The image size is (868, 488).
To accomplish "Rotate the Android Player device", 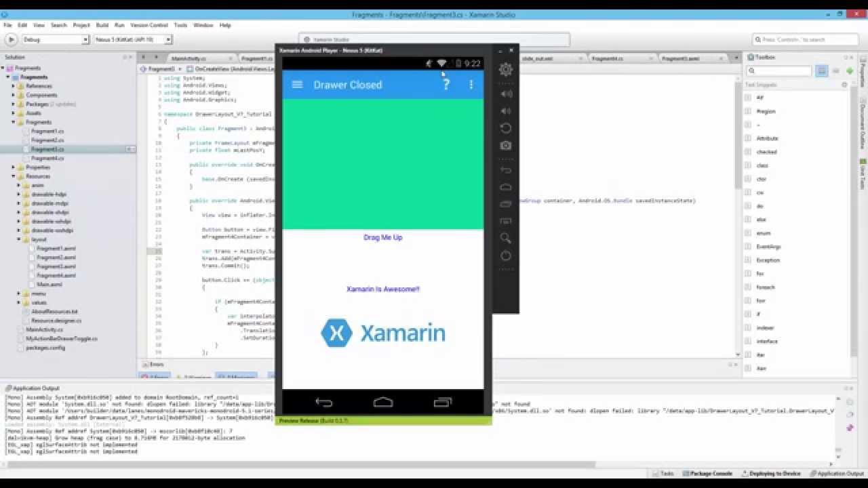I will coord(506,128).
